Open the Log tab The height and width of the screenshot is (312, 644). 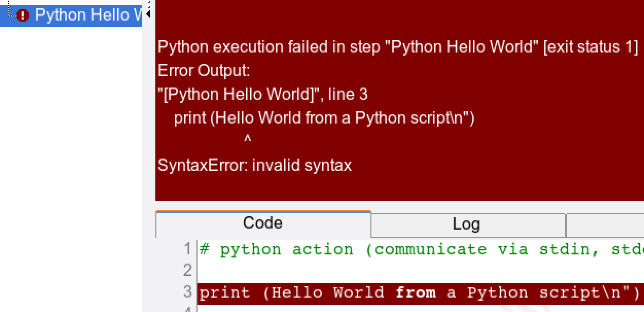[466, 224]
